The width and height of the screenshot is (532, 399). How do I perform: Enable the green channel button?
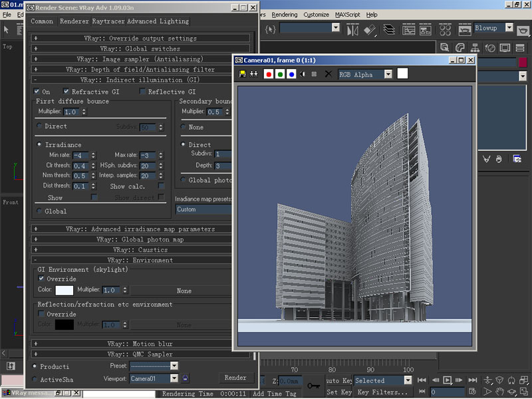280,74
